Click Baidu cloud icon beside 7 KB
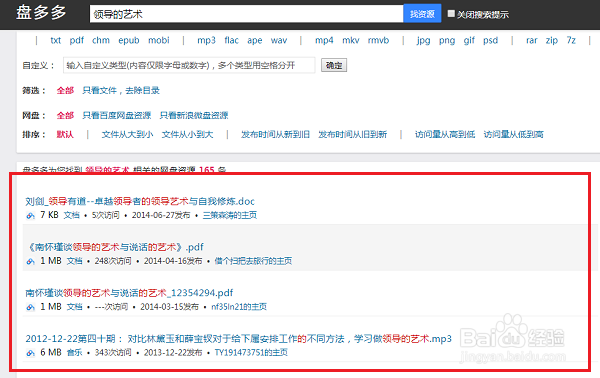Image resolution: width=600 pixels, height=378 pixels. (30, 215)
